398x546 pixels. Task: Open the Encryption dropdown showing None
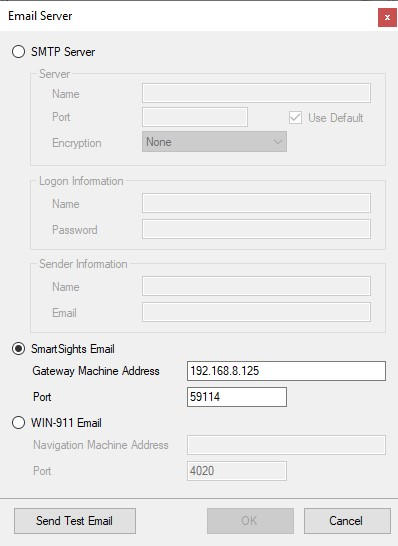[x=214, y=142]
